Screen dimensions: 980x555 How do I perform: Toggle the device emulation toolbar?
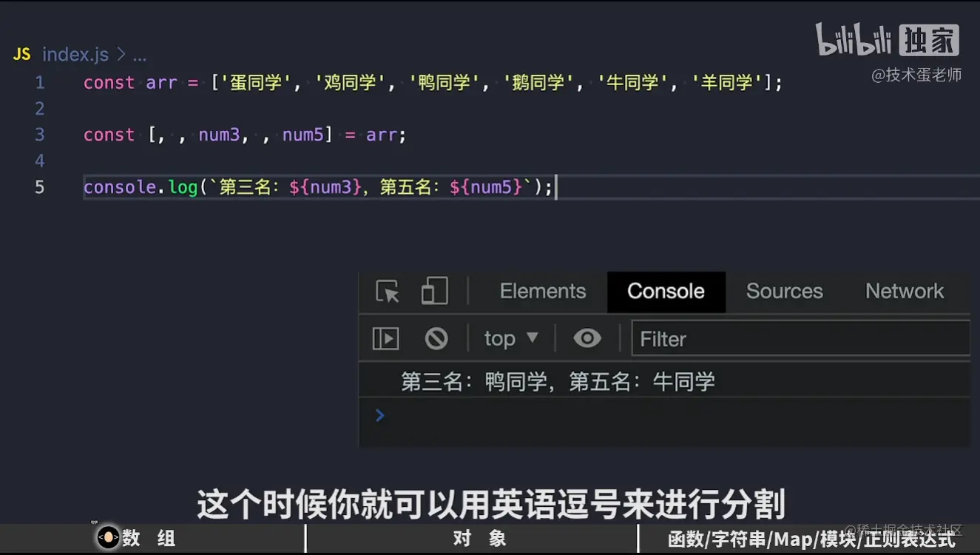pyautogui.click(x=433, y=292)
